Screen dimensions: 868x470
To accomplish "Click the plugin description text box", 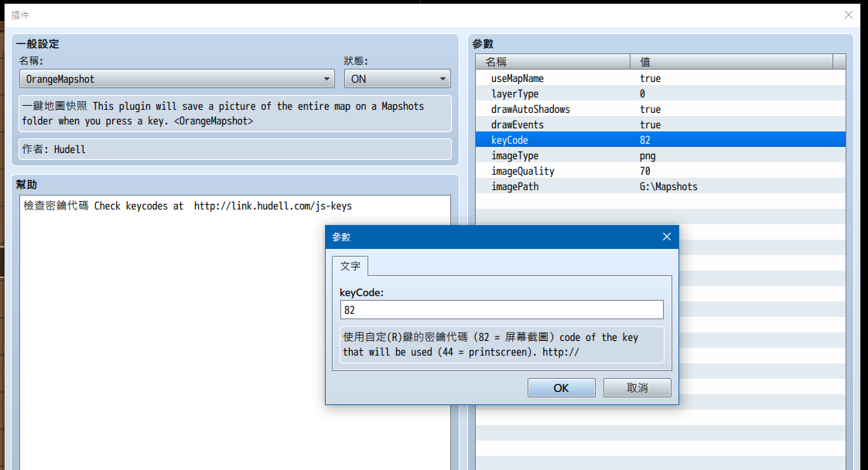I will click(235, 114).
